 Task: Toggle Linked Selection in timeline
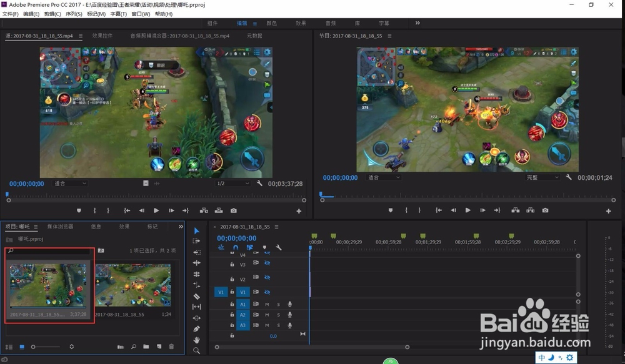coord(250,247)
